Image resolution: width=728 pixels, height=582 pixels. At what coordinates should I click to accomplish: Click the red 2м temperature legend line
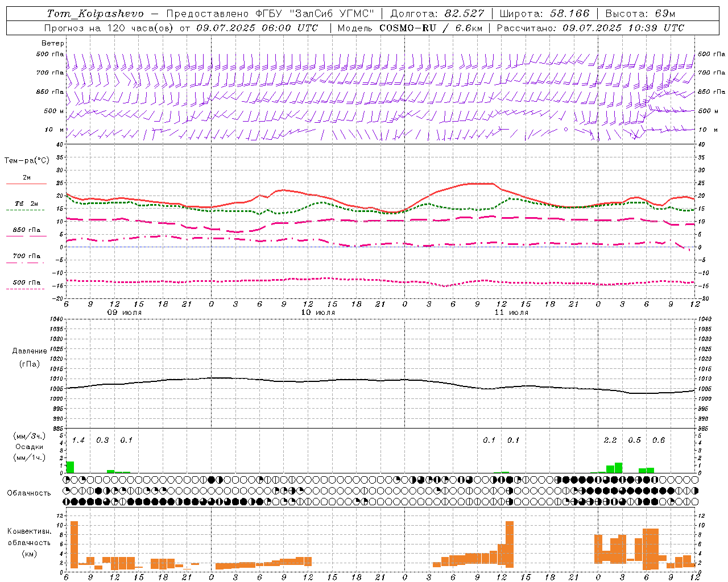tap(26, 184)
